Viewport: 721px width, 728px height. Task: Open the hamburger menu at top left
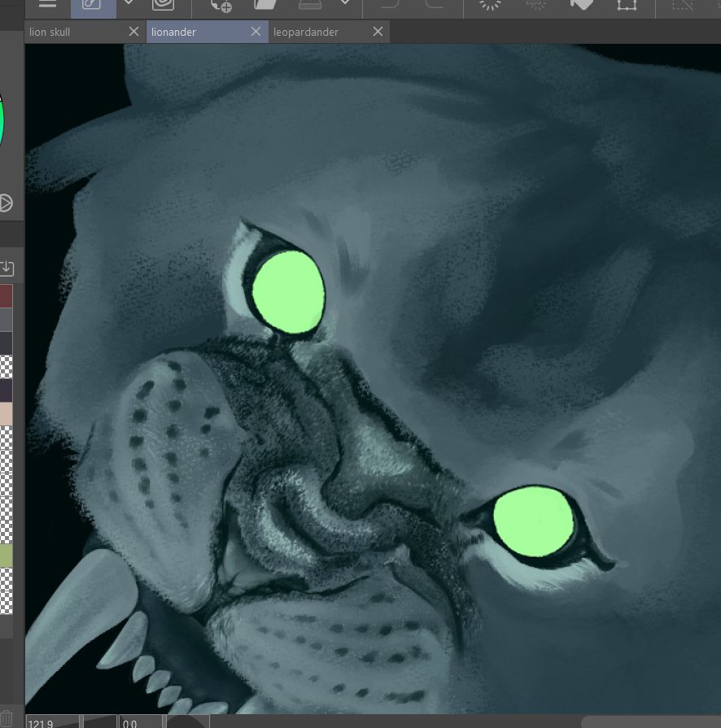[46, 7]
